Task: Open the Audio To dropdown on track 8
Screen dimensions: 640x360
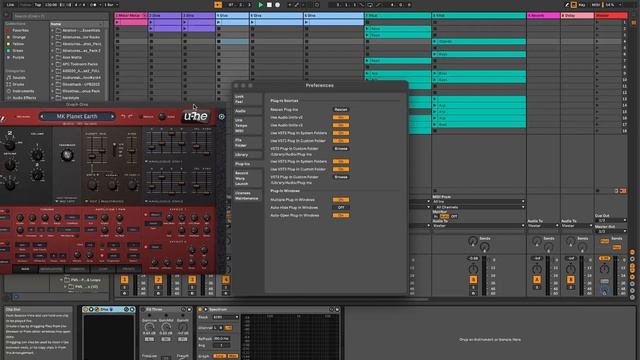Action: pyautogui.click(x=478, y=226)
